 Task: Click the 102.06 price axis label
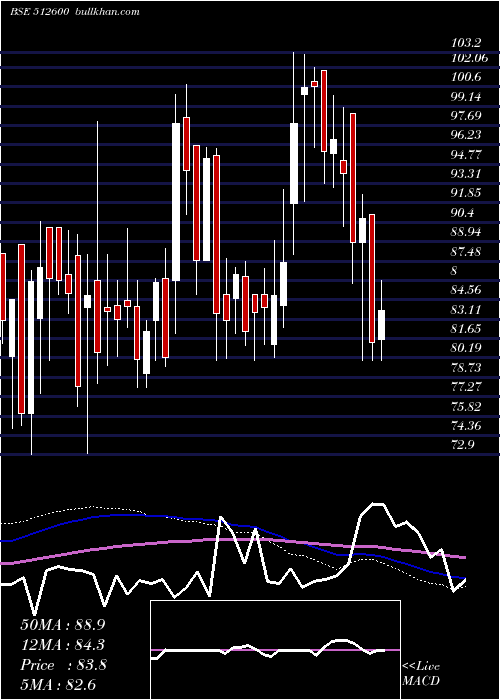tap(469, 58)
